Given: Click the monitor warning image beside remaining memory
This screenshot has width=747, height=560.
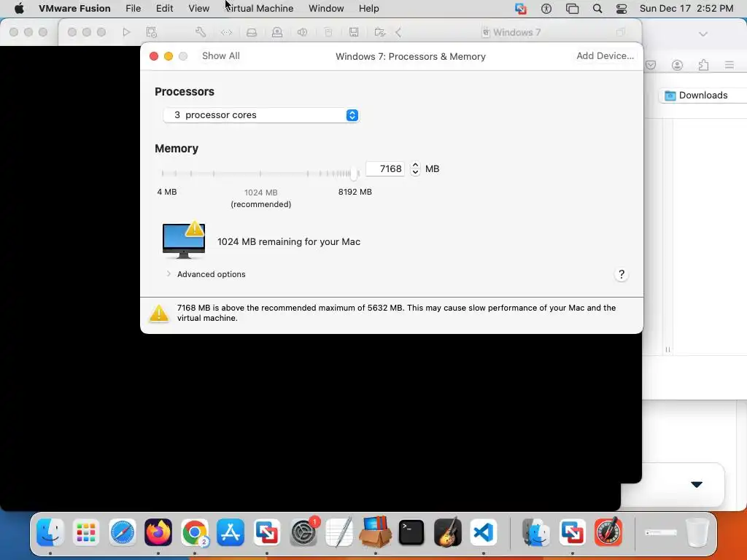Looking at the screenshot, I should tap(184, 239).
